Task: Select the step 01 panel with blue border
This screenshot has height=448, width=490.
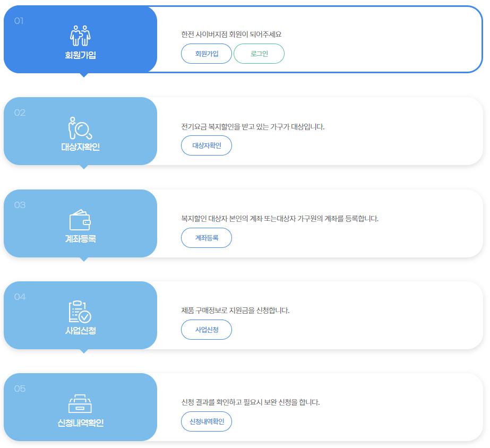Action: [x=319, y=39]
